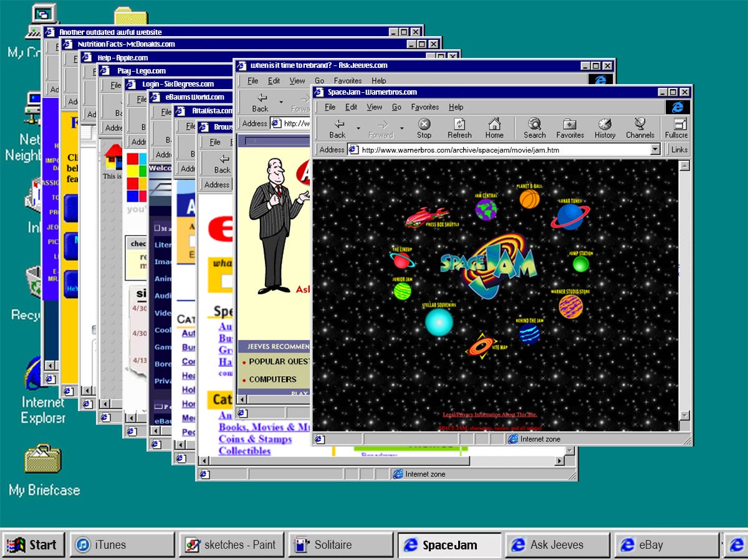The height and width of the screenshot is (560, 748).
Task: Click the Behind the Jam planet
Action: coord(529,335)
